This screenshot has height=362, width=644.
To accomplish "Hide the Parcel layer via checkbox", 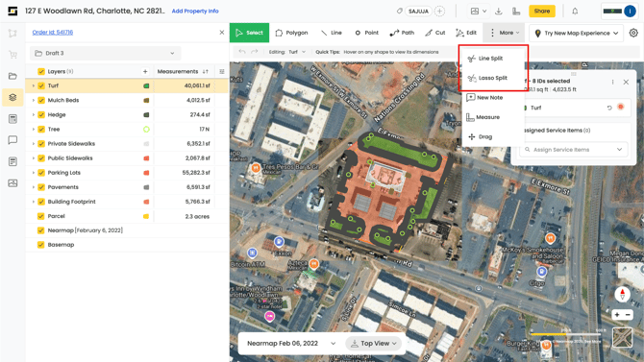I will click(x=41, y=216).
